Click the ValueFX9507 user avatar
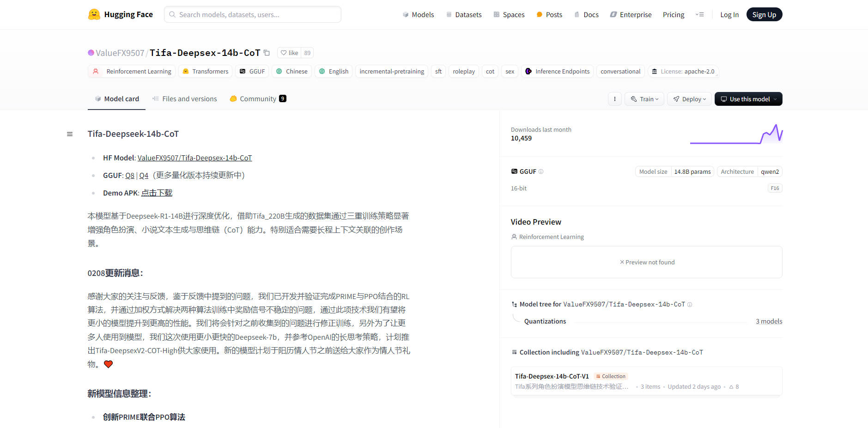This screenshot has width=868, height=428. coord(91,53)
